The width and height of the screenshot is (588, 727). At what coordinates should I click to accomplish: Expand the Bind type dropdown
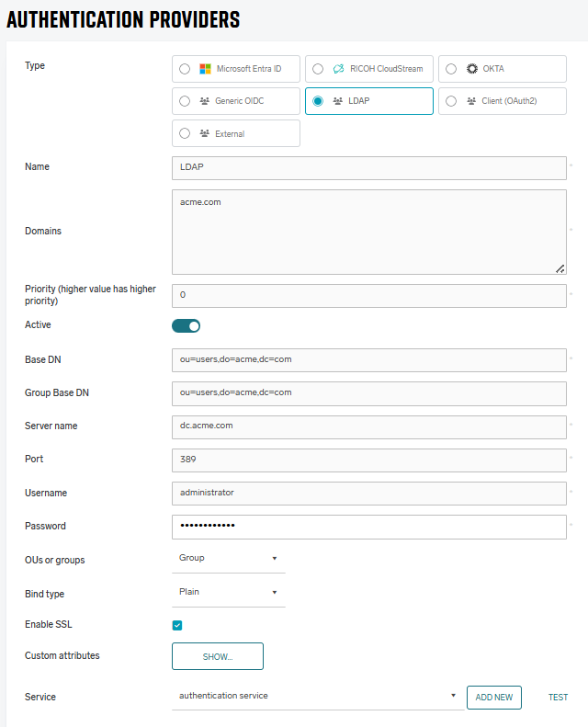[x=228, y=592]
